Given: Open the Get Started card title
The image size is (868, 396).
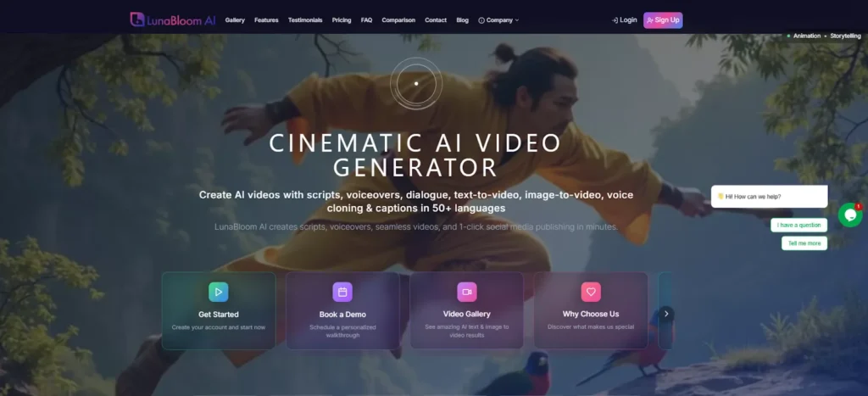Looking at the screenshot, I should coord(219,314).
